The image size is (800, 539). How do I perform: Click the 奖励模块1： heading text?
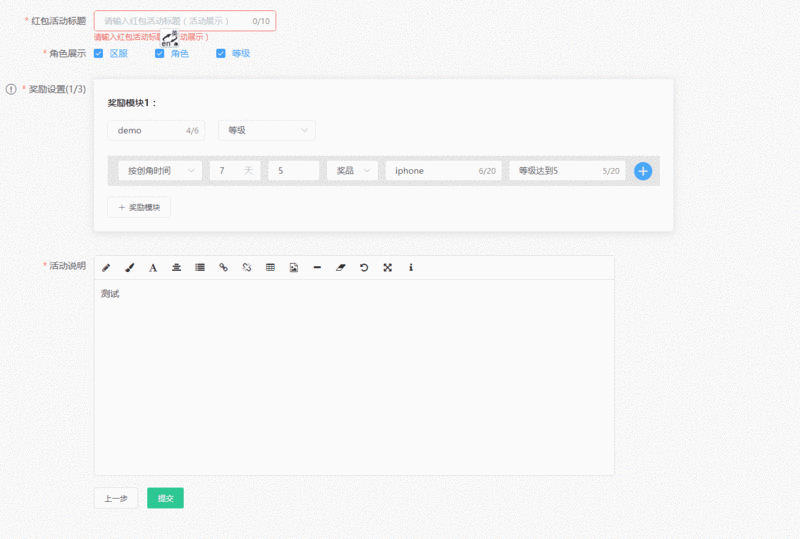[x=132, y=103]
